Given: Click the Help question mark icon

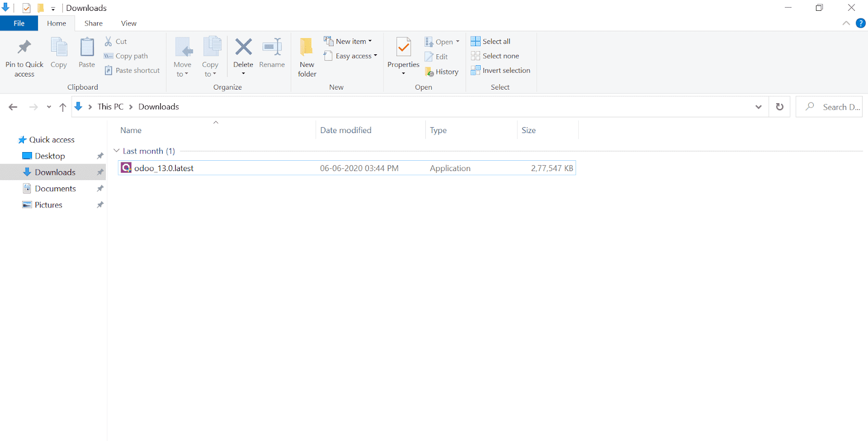Looking at the screenshot, I should [x=860, y=23].
